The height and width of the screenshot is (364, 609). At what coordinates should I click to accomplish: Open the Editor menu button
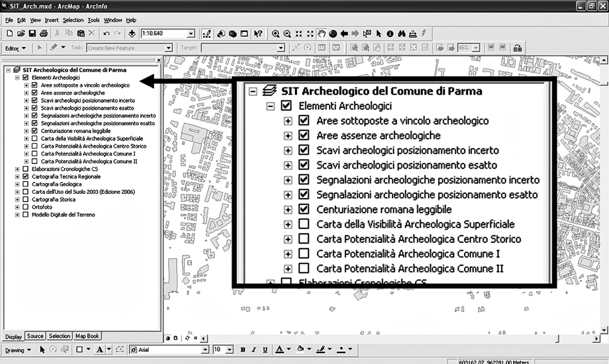16,48
